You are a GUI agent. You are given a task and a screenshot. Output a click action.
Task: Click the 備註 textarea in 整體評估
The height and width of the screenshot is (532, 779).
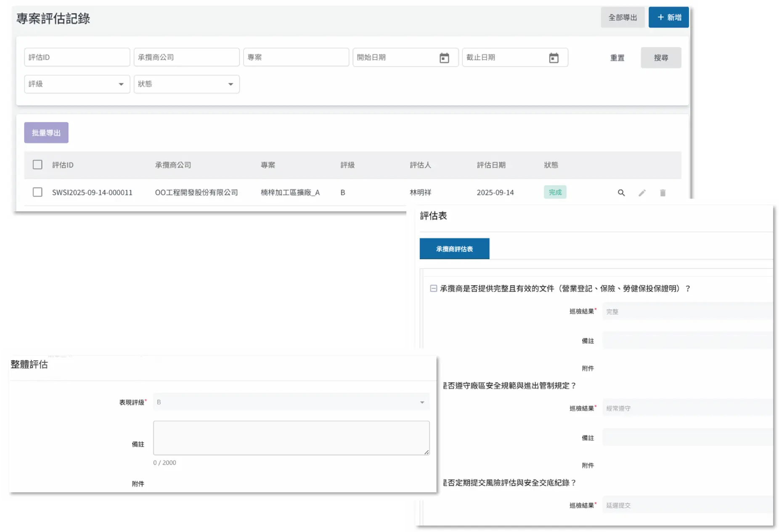point(291,438)
